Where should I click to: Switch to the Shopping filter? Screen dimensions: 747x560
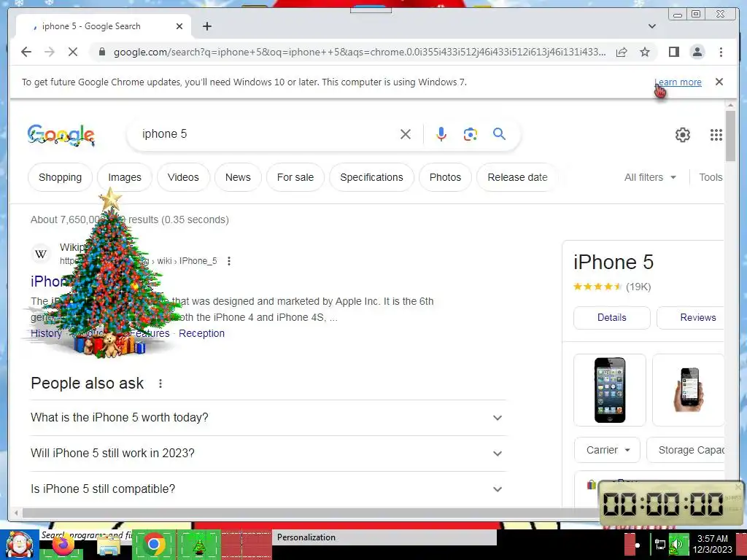click(60, 177)
